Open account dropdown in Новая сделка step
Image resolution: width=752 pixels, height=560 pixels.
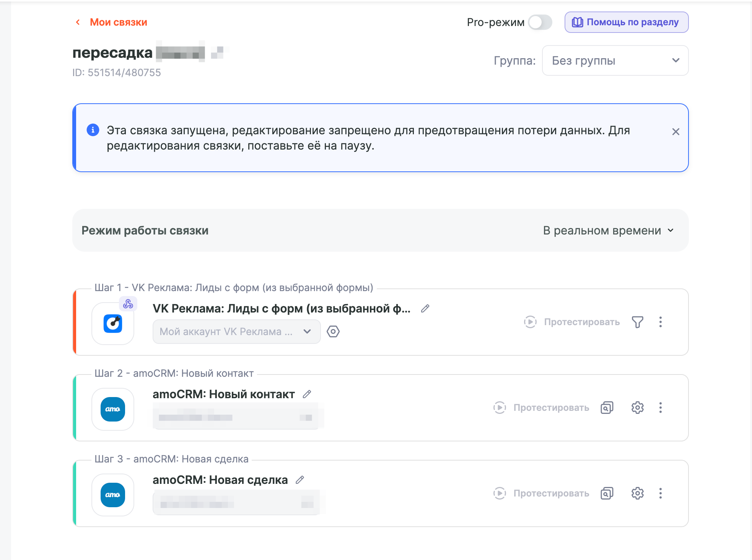[x=236, y=503]
